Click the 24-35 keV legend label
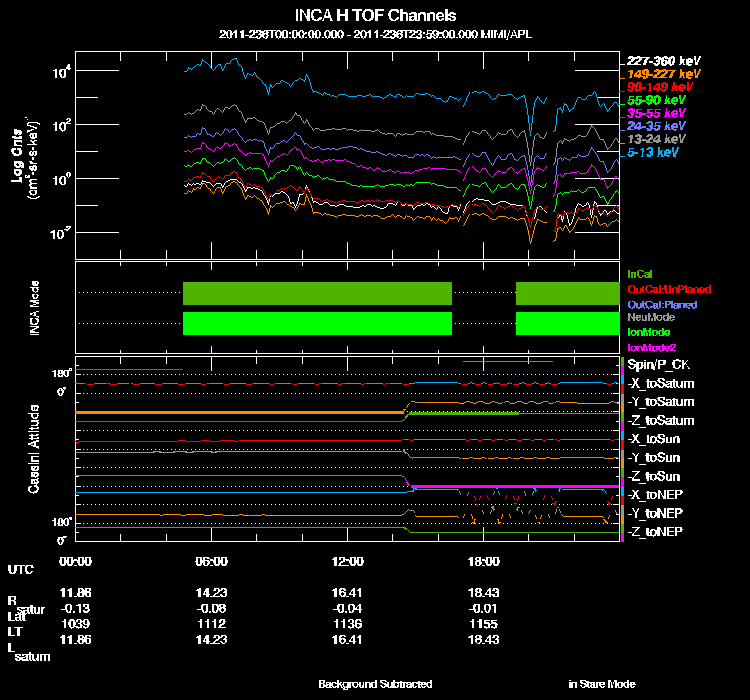 [656, 126]
